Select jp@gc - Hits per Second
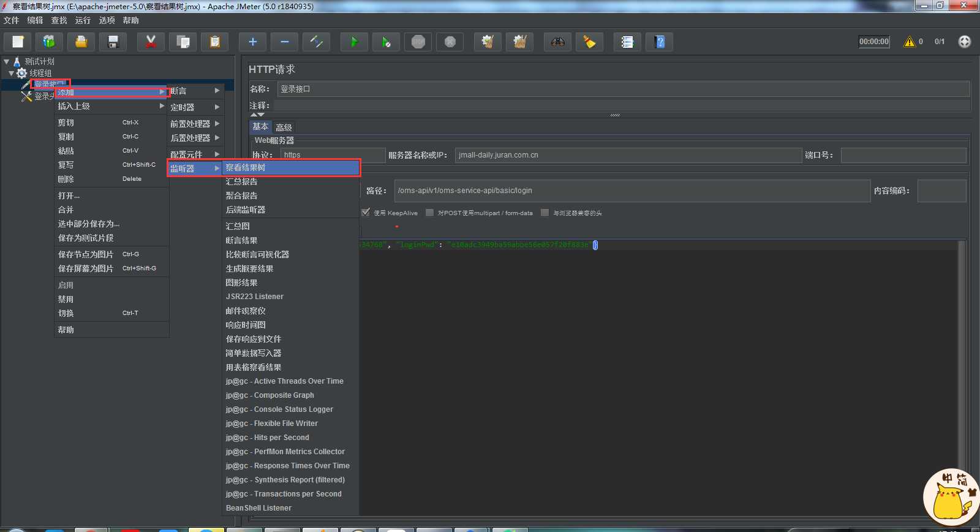Image resolution: width=980 pixels, height=532 pixels. [291, 438]
